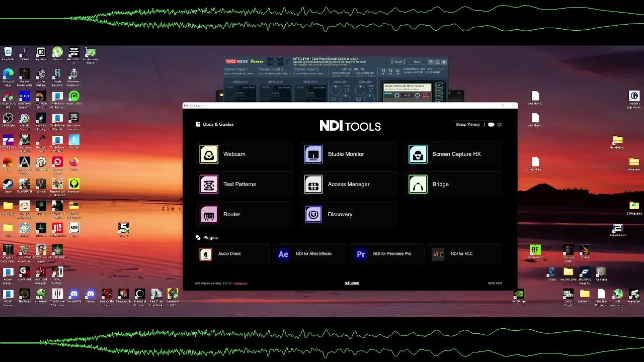Select device for Voicemeeter Stereo Input 2
The width and height of the screenshot is (644, 362).
pos(274,73)
